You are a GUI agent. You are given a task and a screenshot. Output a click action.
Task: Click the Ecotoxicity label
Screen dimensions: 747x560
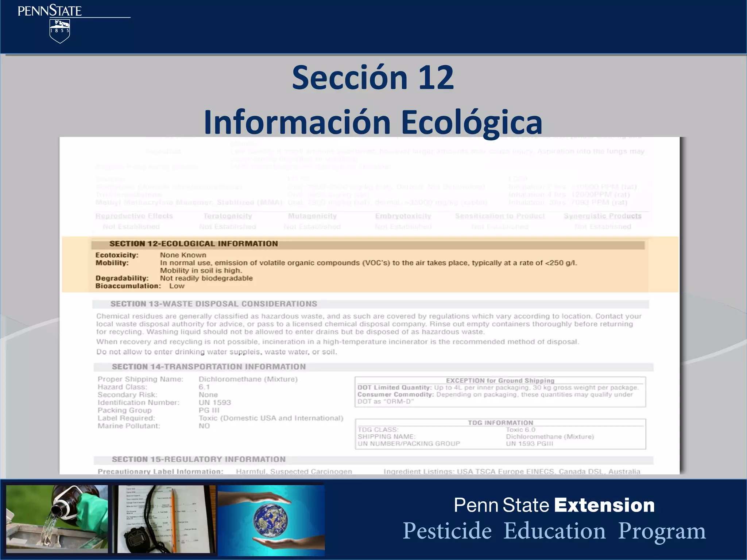click(x=117, y=255)
